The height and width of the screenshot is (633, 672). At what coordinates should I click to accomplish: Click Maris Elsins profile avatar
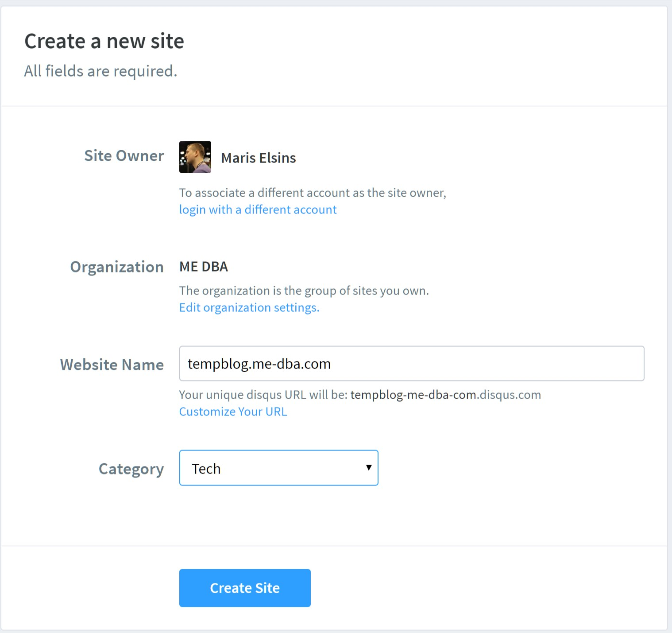click(195, 157)
